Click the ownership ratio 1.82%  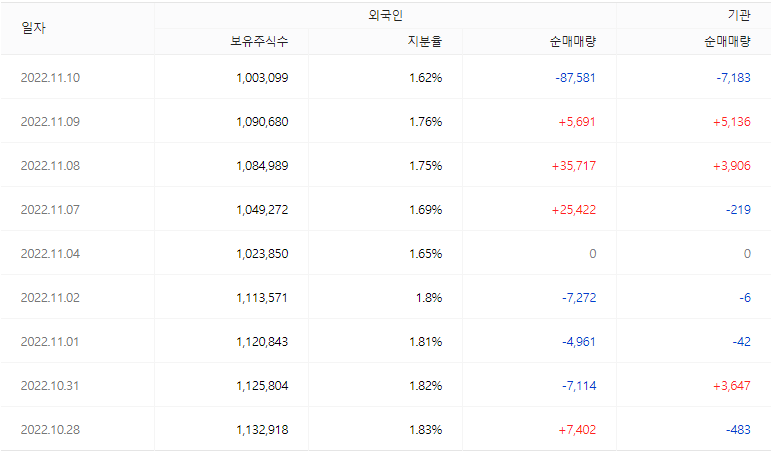pos(425,386)
